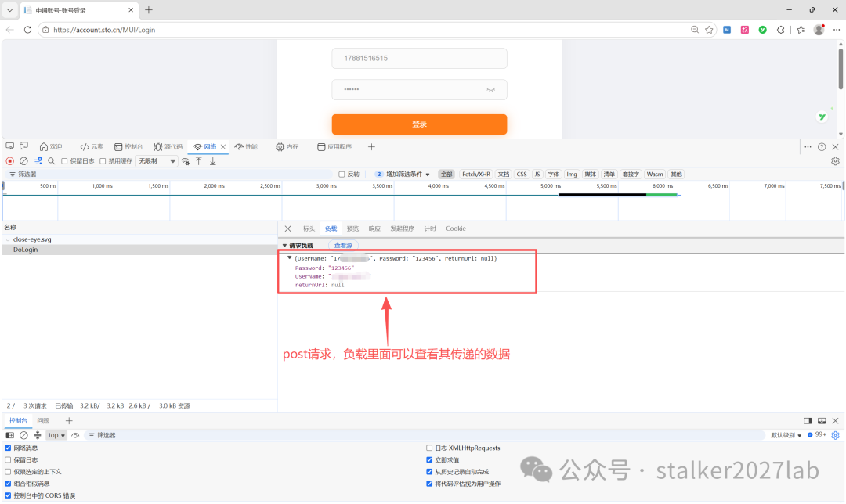Add a new DevTools tool tab with plus
Screen dimensions: 846x504
click(x=371, y=146)
